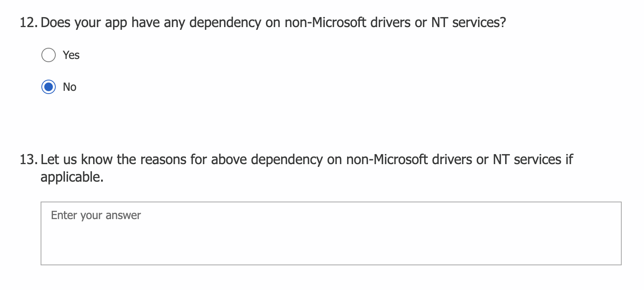
Task: Click the "No" option label text
Action: [x=70, y=87]
